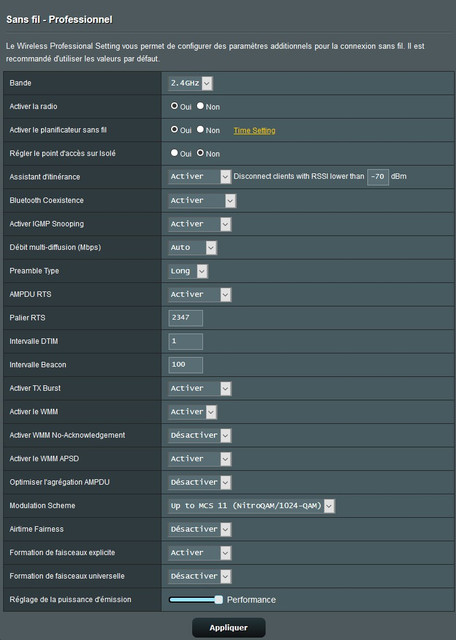Select Oui for Activer la radio
The height and width of the screenshot is (640, 456).
point(174,106)
